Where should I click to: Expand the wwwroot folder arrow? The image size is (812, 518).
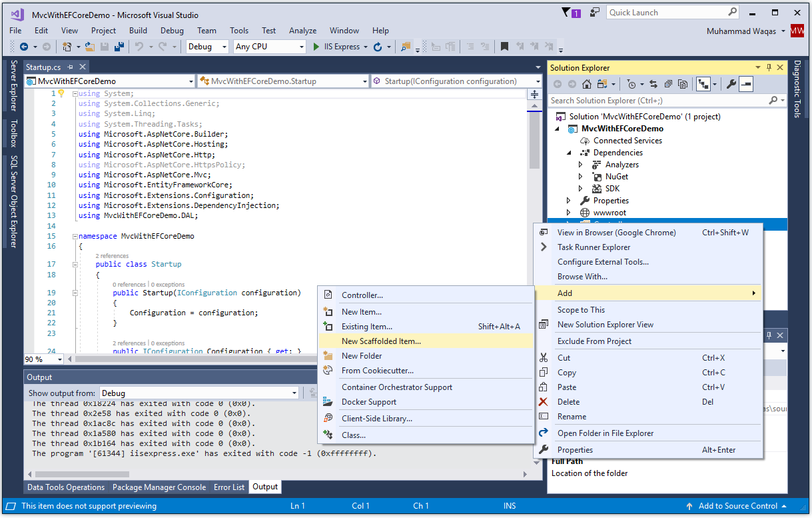point(568,213)
